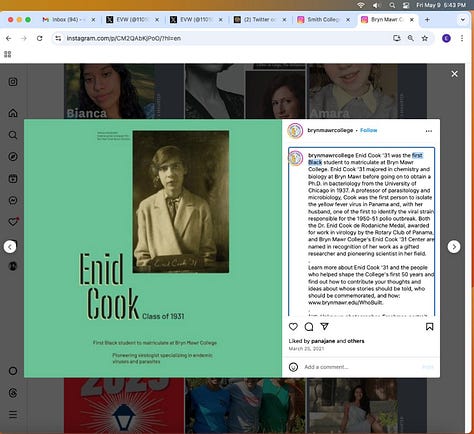Open Notifications heart in sidebar
Image resolution: width=474 pixels, height=434 pixels.
(x=13, y=222)
